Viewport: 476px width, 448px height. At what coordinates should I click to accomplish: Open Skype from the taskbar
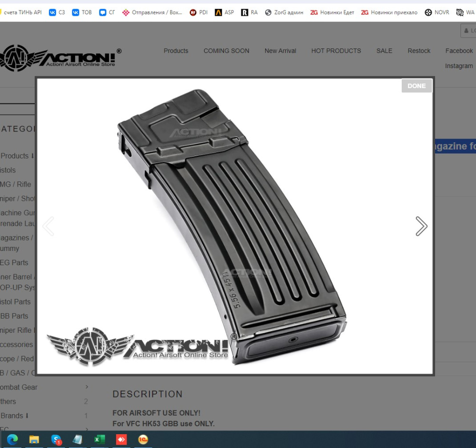56,439
